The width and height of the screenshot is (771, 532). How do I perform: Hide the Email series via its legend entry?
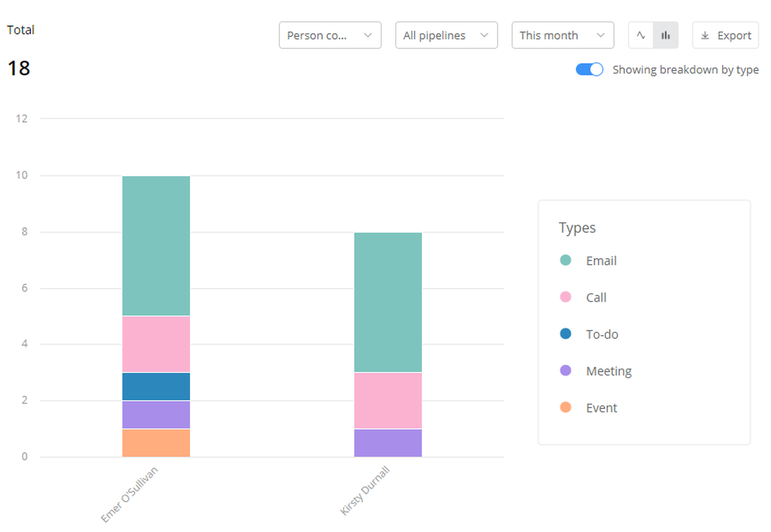click(601, 260)
